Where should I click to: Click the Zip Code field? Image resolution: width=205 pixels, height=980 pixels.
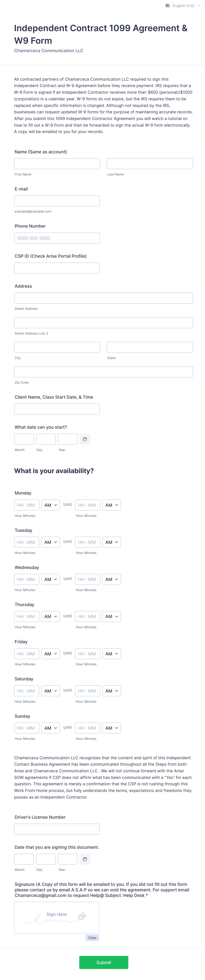103,372
